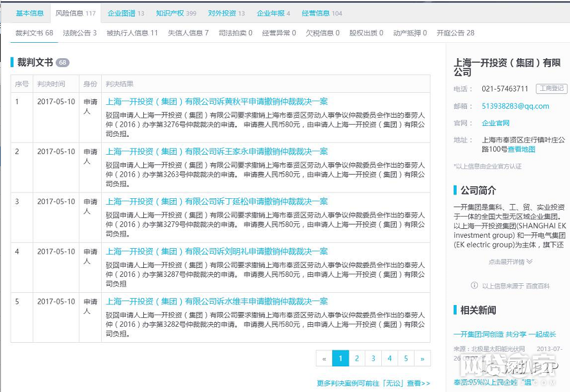This screenshot has height=392, width=570.
Task: Jump to page 5 of results
Action: pos(406,359)
